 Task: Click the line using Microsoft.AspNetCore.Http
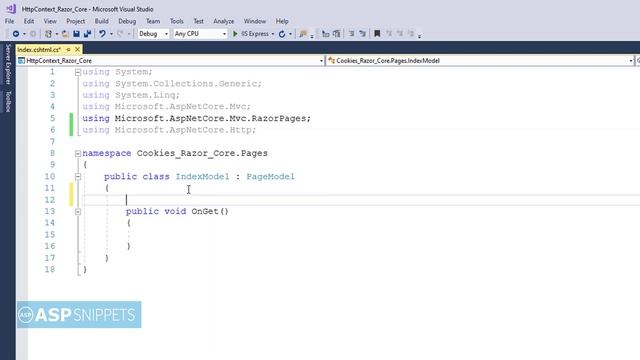[169, 130]
